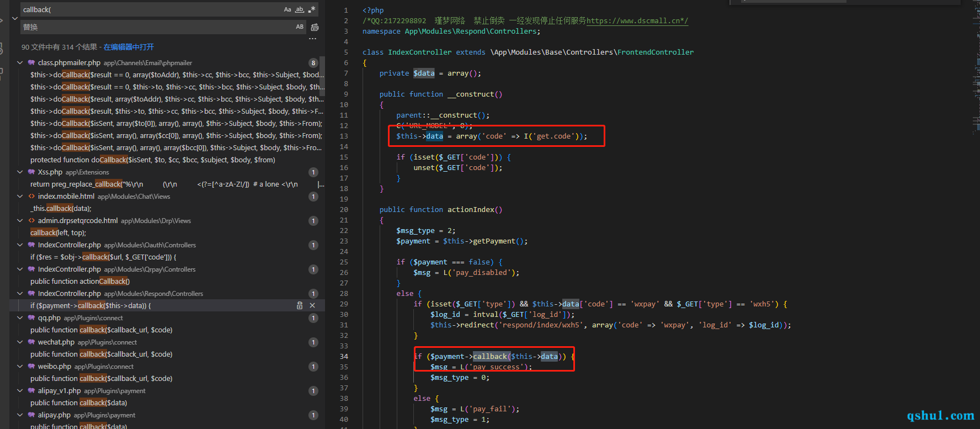Viewport: 980px width, 429px height.
Task: Click code line "$msg = L('pay_fail');"
Action: tap(475, 409)
